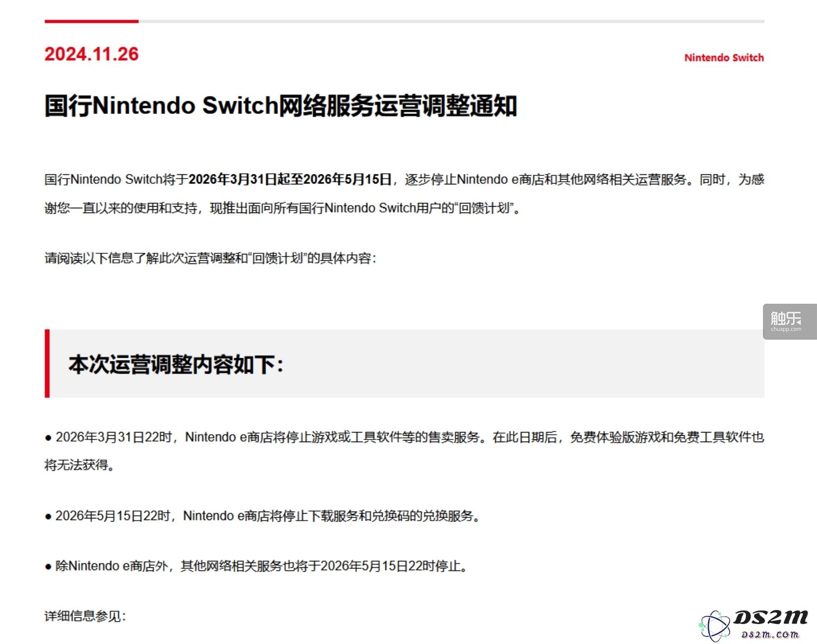Click the headline 国行Nintendo Switch网络服务运营调整通知
The width and height of the screenshot is (817, 644).
point(280,105)
